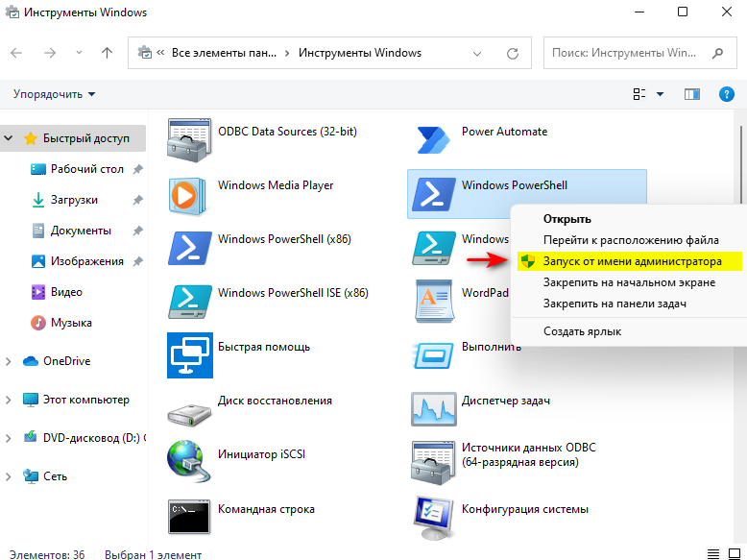
Task: Click the Сеть item in sidebar
Action: [x=55, y=476]
